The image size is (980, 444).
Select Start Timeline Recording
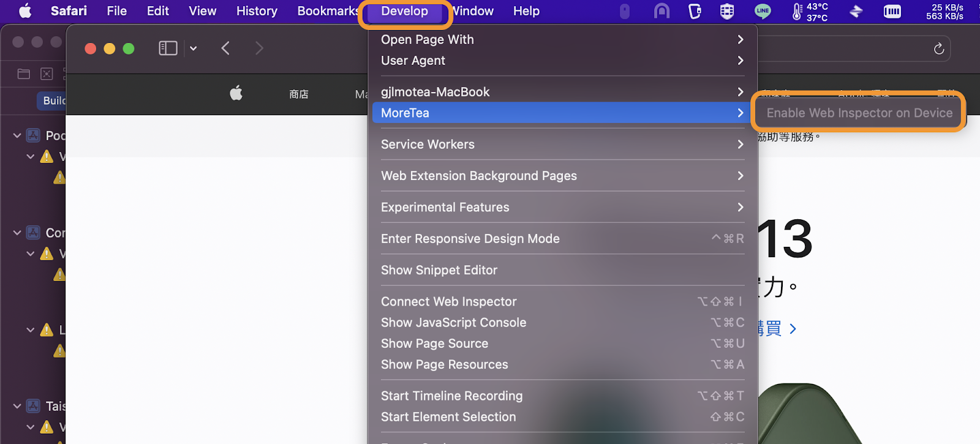(x=562, y=396)
